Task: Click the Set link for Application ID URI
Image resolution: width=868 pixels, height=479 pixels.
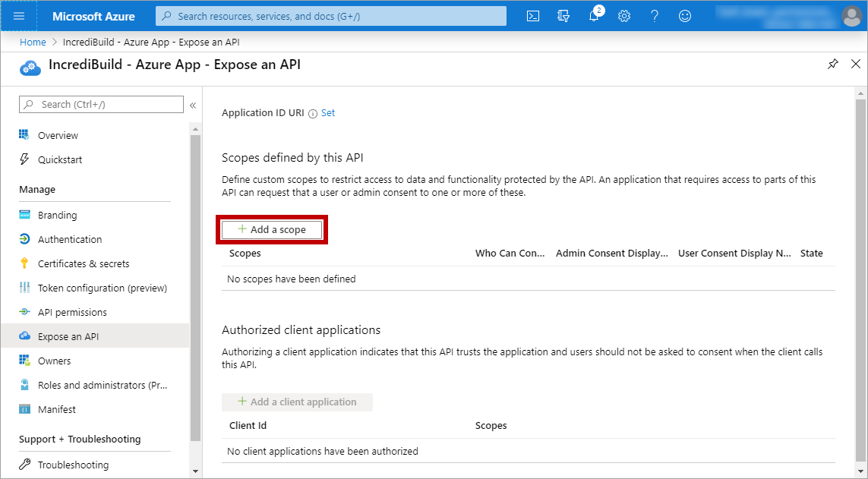Action: coord(328,113)
